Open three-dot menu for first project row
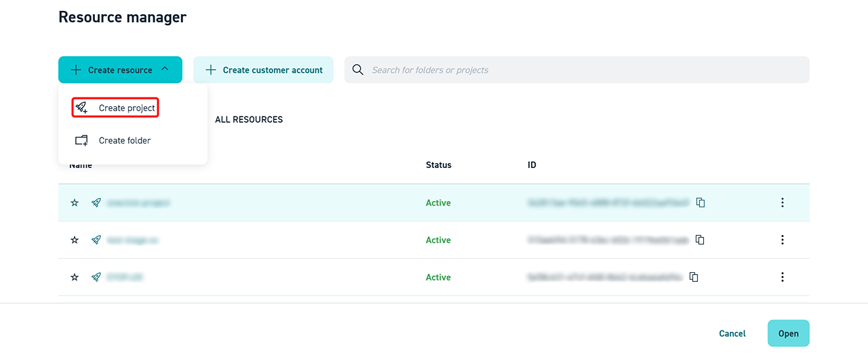868x363 pixels. coord(782,202)
